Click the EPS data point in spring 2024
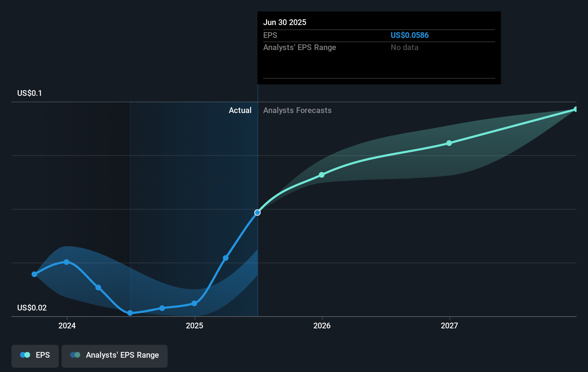Image resolution: width=588 pixels, height=372 pixels. click(x=98, y=288)
